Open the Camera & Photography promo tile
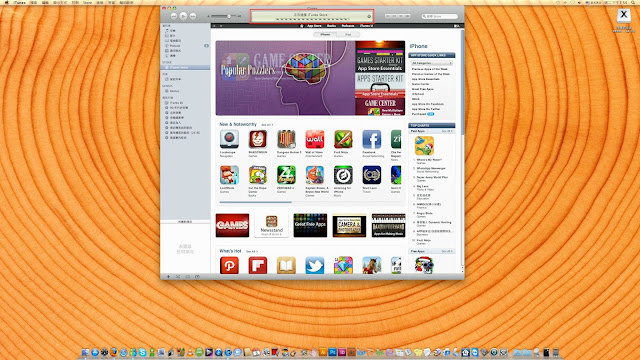This screenshot has width=640, height=360. [349, 225]
